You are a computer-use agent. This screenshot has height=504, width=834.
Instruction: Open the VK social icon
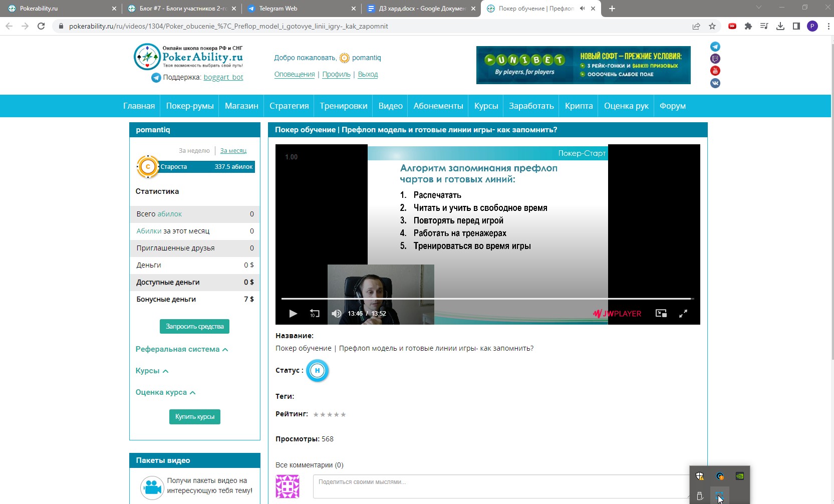(715, 83)
